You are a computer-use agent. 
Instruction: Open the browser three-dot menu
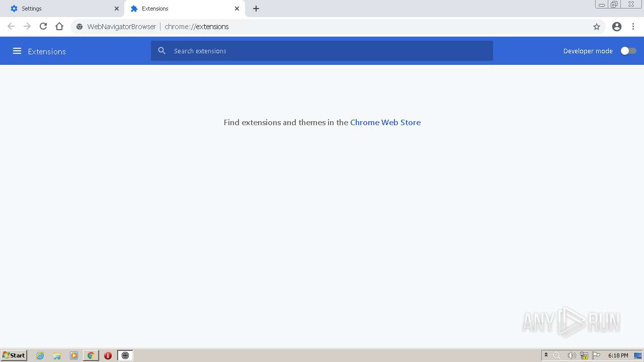point(633,27)
